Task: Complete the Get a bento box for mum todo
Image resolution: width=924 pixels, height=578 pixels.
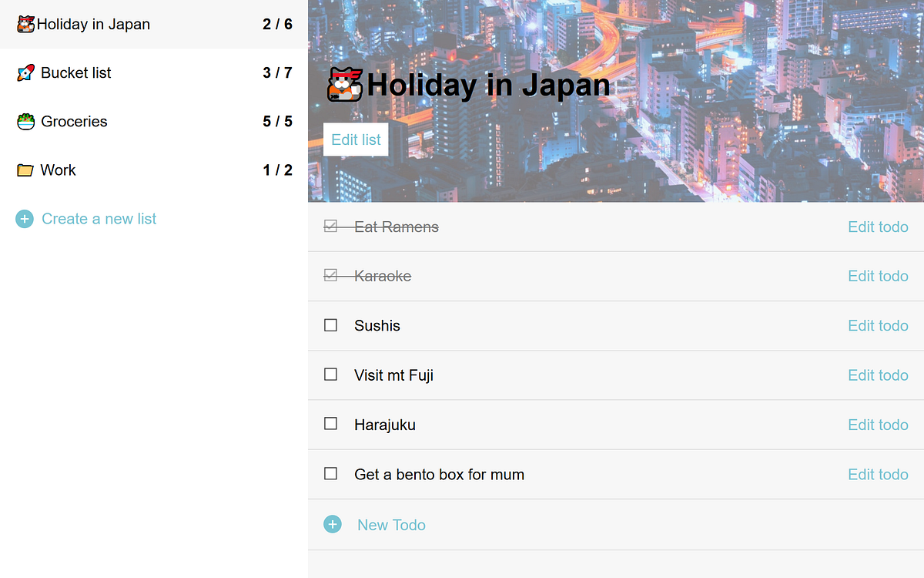Action: (331, 472)
